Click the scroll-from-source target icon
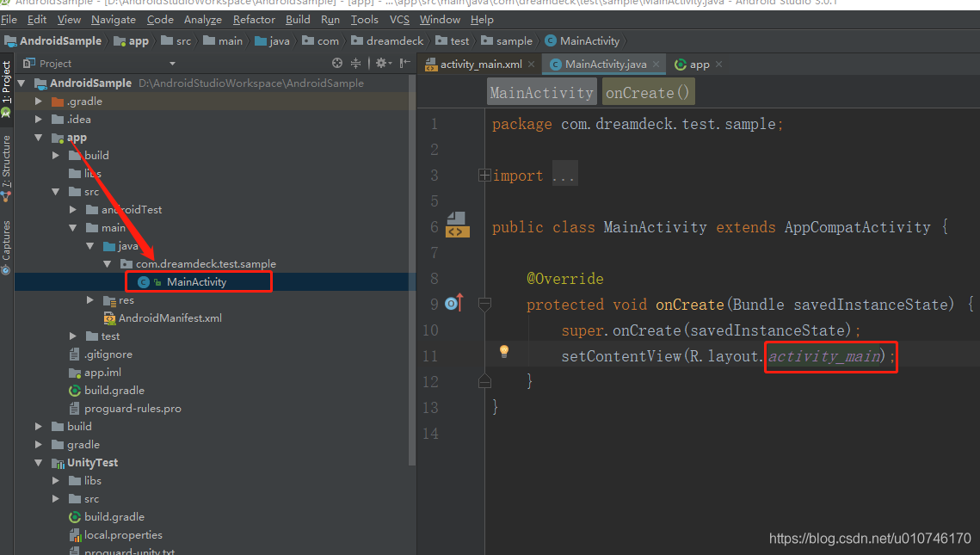 click(337, 63)
